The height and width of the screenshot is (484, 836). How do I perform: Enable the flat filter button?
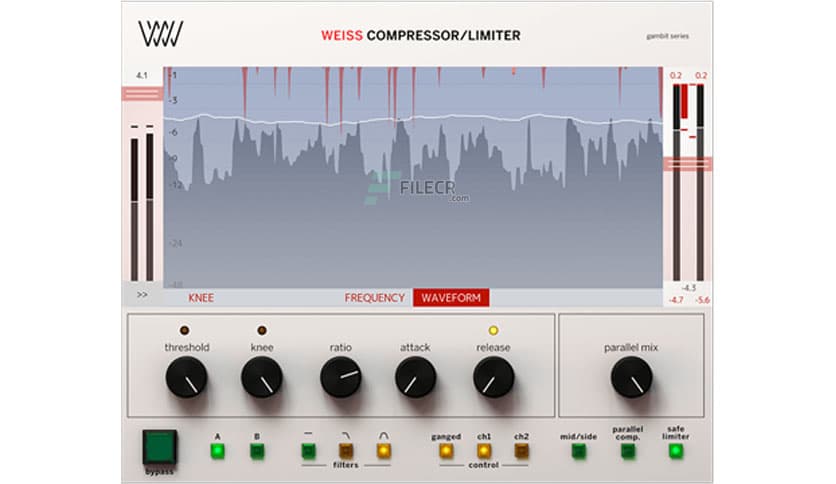tap(308, 451)
